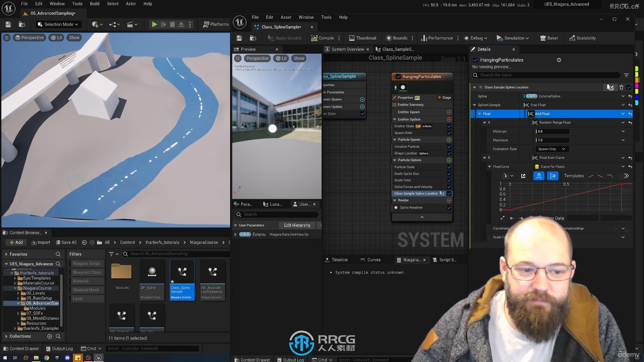This screenshot has width=644, height=362.
Task: Show more curve templates with double chevron
Action: 626,176
